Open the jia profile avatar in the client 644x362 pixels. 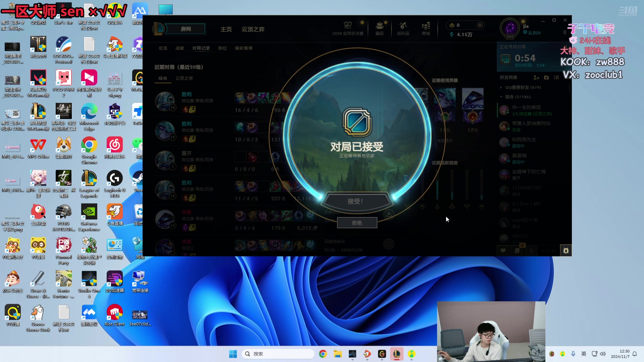(510, 28)
